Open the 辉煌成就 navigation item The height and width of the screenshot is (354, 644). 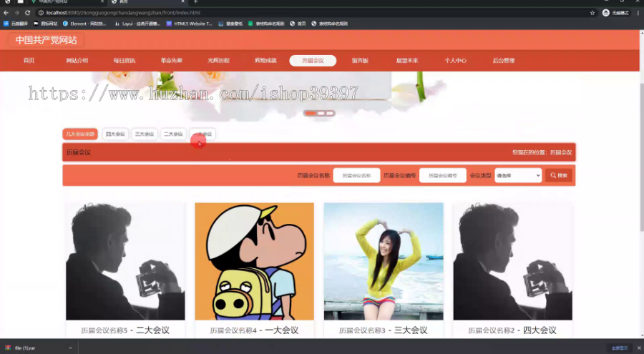(x=265, y=60)
